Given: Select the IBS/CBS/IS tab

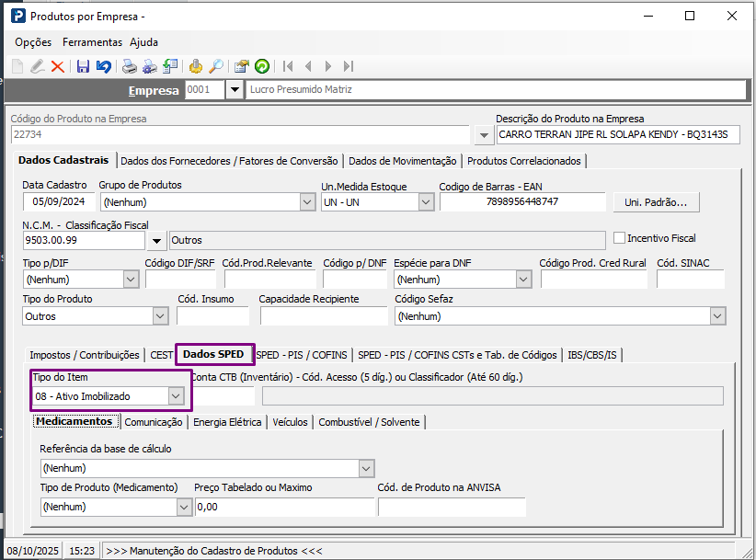Looking at the screenshot, I should [x=595, y=355].
